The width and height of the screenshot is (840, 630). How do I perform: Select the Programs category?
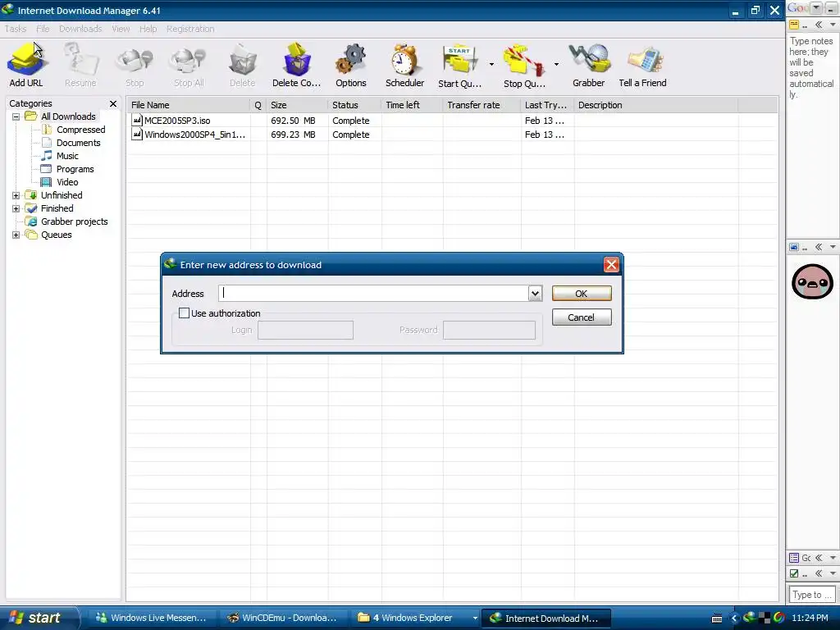[75, 169]
